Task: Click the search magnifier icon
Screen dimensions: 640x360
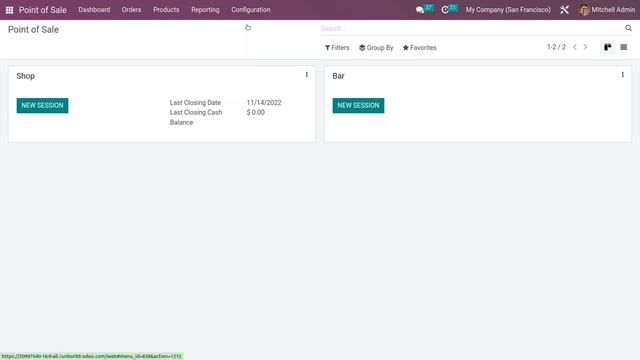Action: pyautogui.click(x=629, y=28)
